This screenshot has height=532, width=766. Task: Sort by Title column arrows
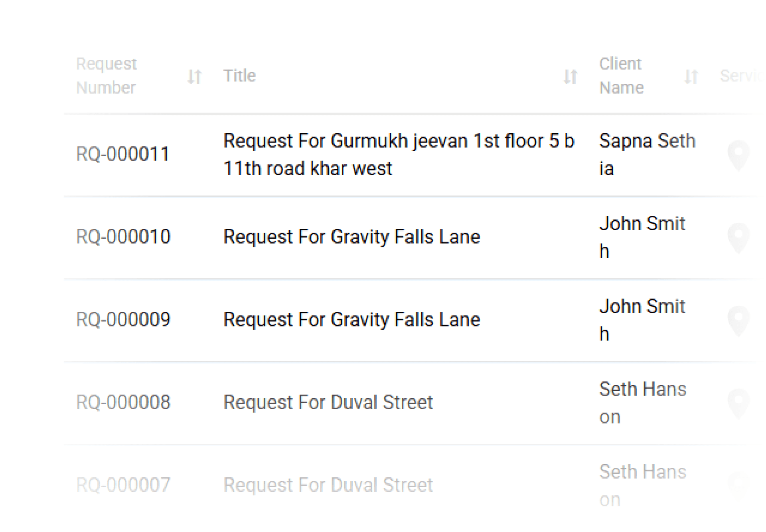pos(570,76)
